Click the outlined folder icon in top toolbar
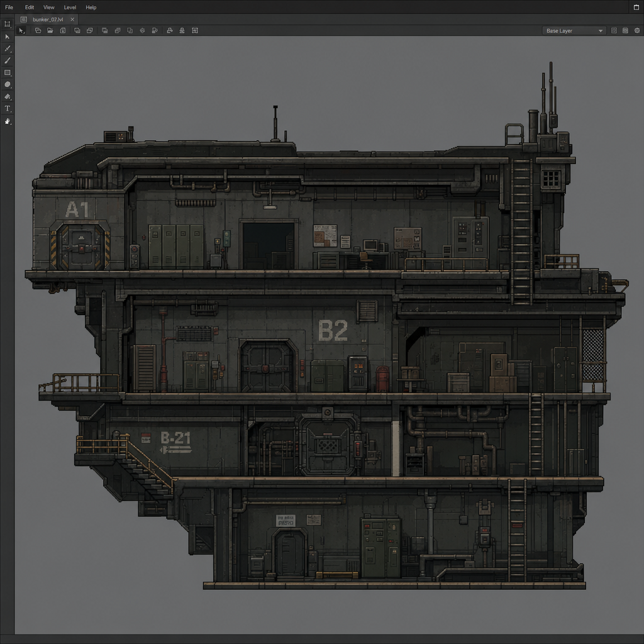 (38, 30)
